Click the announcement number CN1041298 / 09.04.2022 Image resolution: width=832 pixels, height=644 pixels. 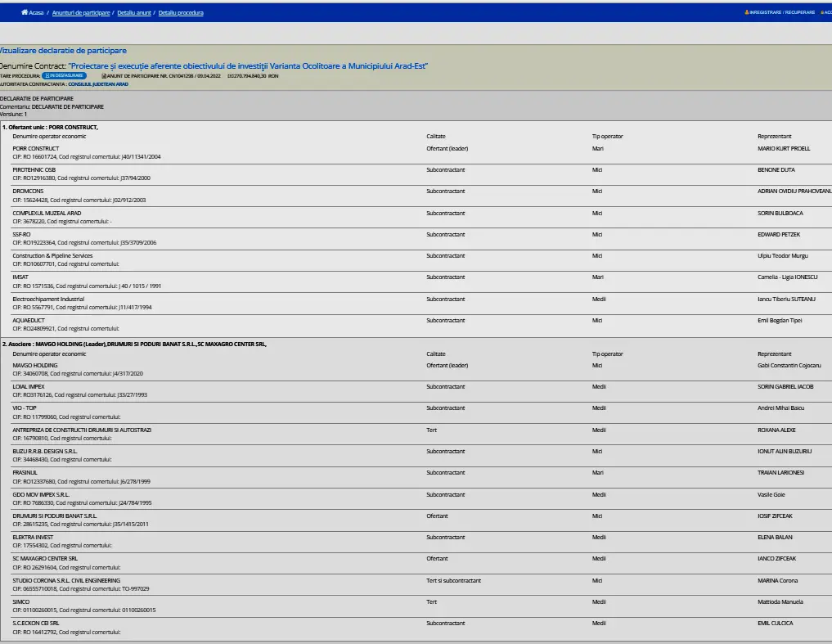tap(195, 76)
